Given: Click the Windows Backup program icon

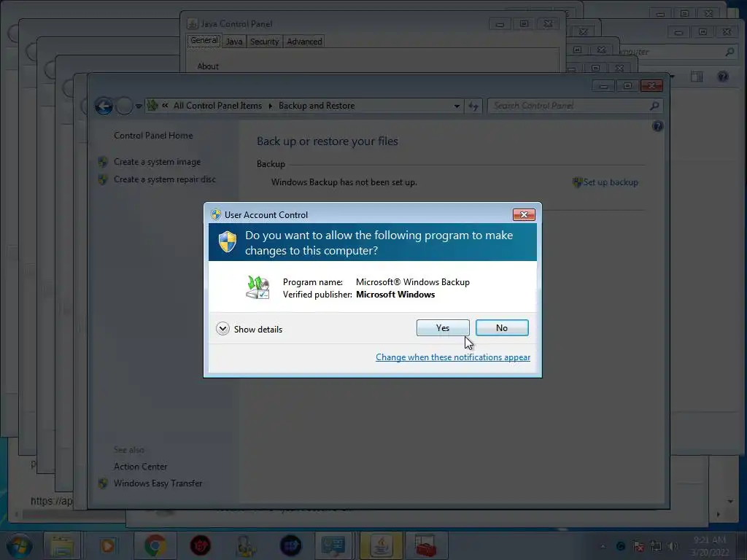Looking at the screenshot, I should tap(258, 287).
